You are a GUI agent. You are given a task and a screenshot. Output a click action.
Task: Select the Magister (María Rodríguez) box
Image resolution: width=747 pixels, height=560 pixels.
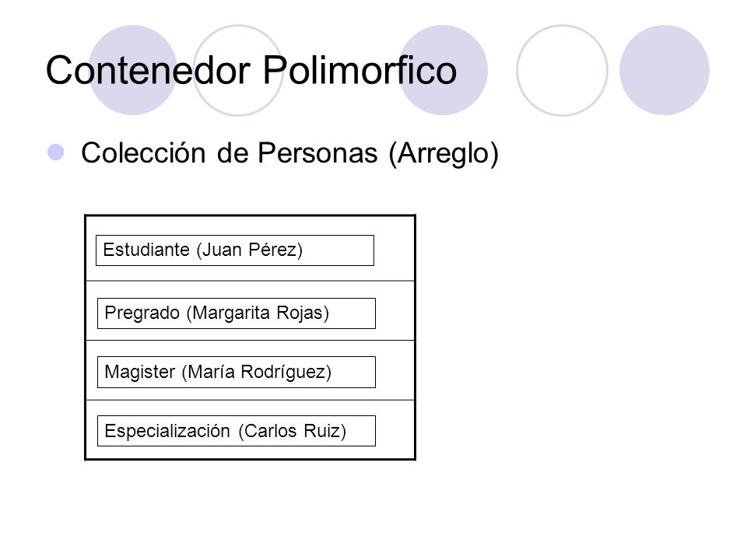(237, 372)
